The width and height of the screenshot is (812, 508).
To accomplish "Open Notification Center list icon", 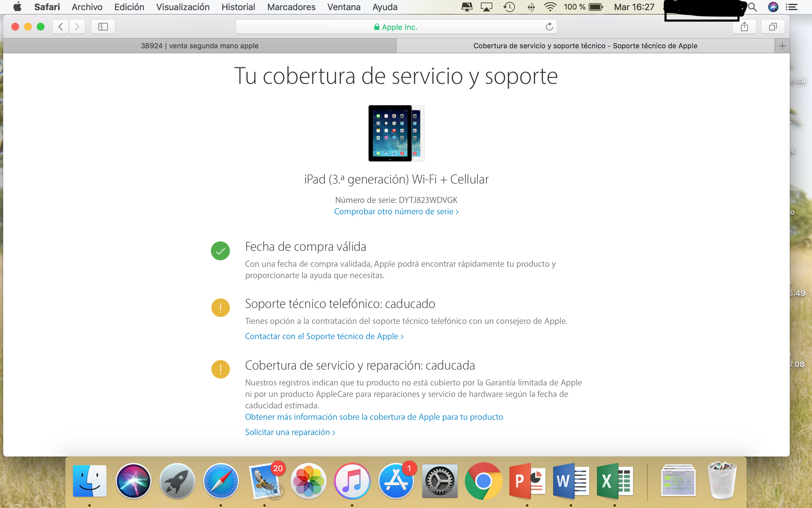I will [792, 7].
